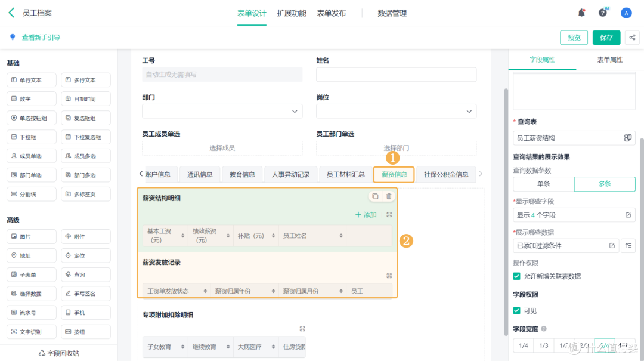644x361 pixels.
Task: Open the help question-mark icon
Action: coord(602,13)
